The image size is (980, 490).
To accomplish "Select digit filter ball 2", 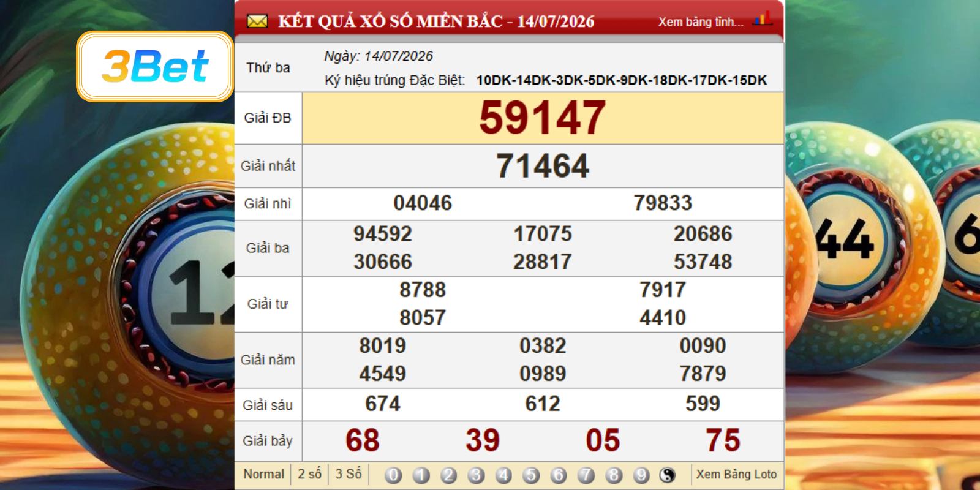I will click(448, 475).
